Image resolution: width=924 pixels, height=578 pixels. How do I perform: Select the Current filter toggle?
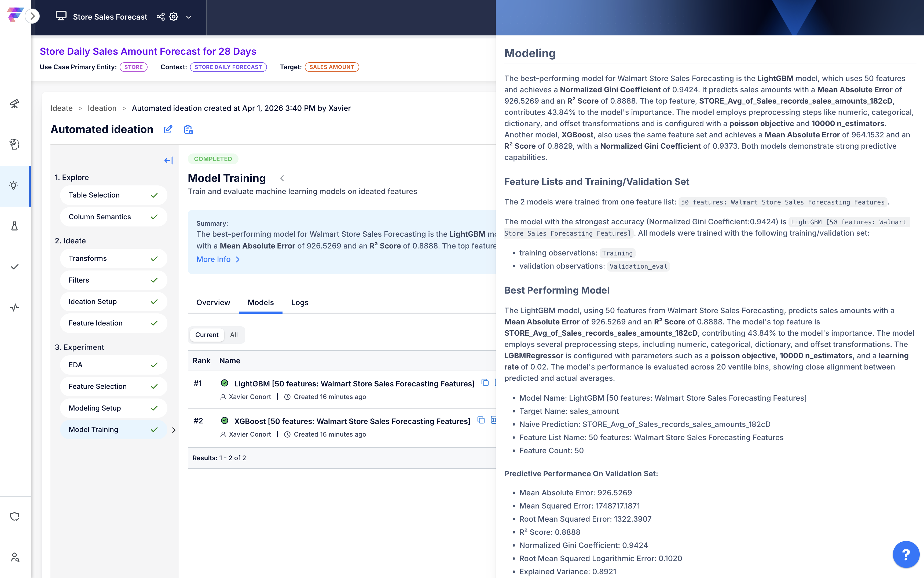point(207,335)
